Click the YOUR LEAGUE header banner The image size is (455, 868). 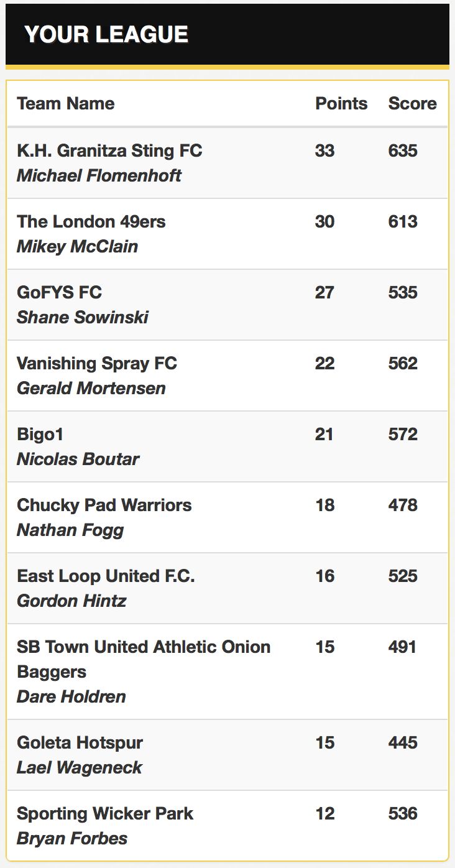(227, 35)
